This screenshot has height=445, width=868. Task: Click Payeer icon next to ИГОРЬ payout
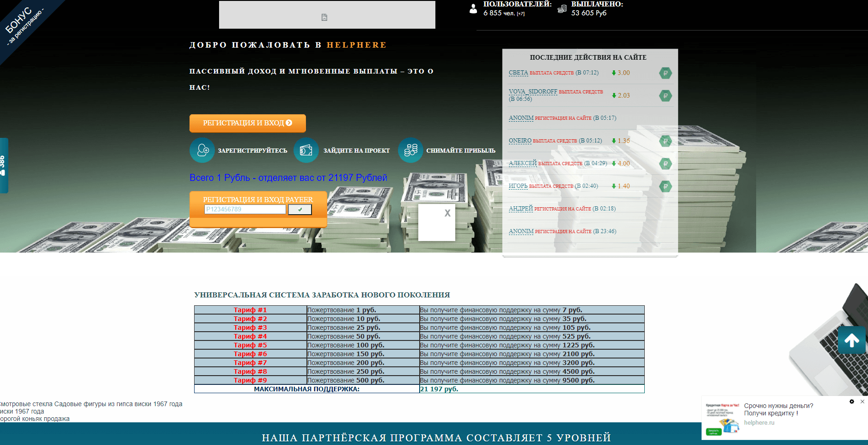[665, 186]
